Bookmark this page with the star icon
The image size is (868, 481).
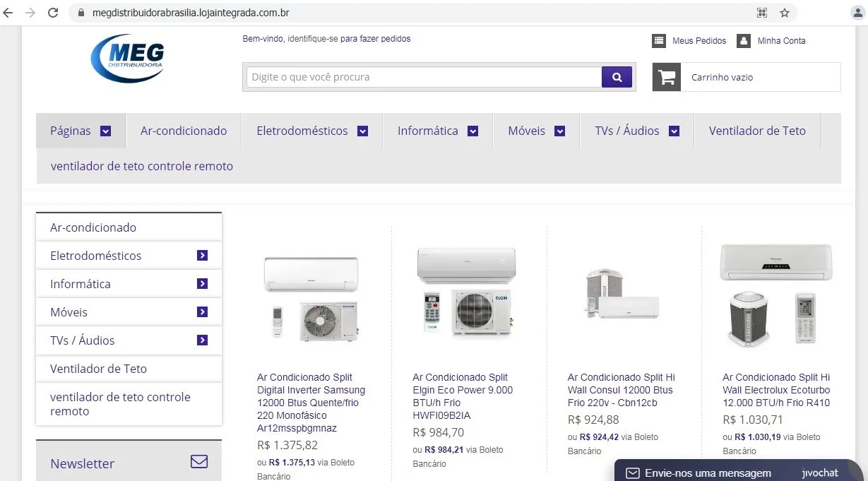click(785, 13)
